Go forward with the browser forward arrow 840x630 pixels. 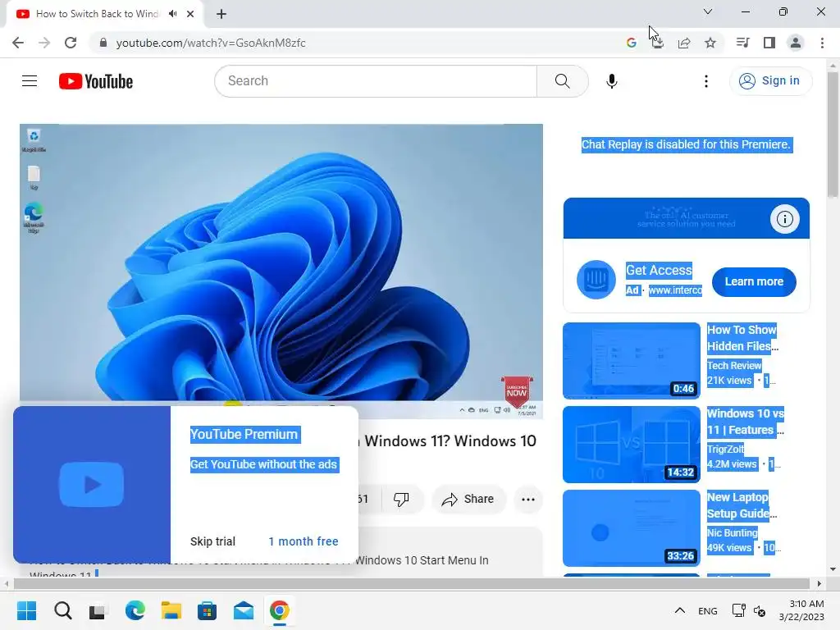44,43
